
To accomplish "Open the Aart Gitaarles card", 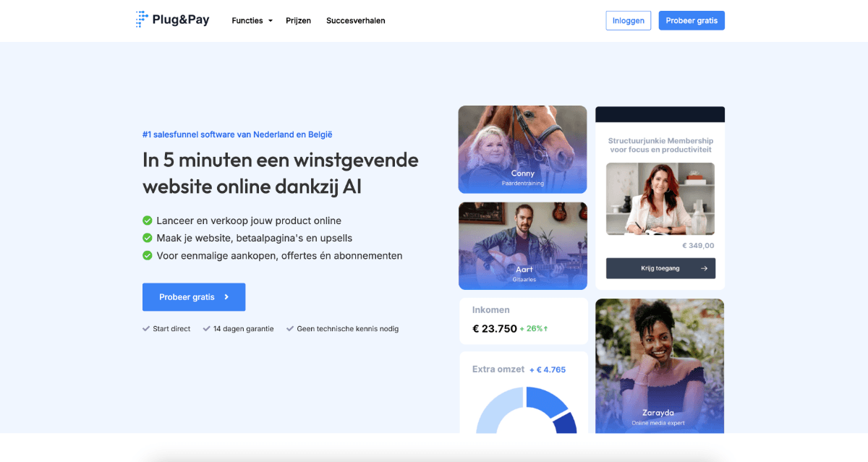I will pyautogui.click(x=522, y=246).
